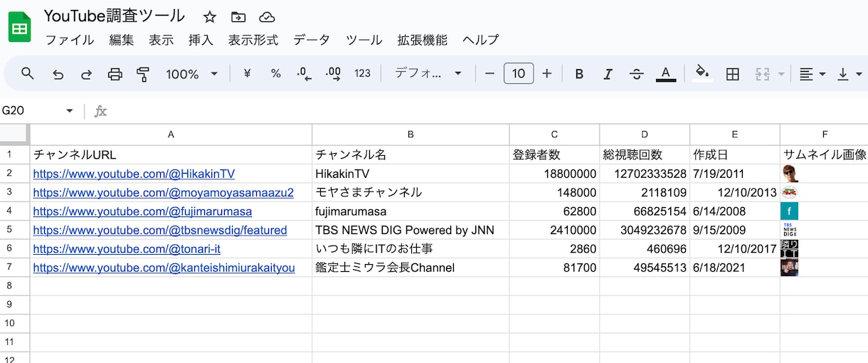The image size is (868, 363).
Task: Activate the paint format tool
Action: (143, 74)
